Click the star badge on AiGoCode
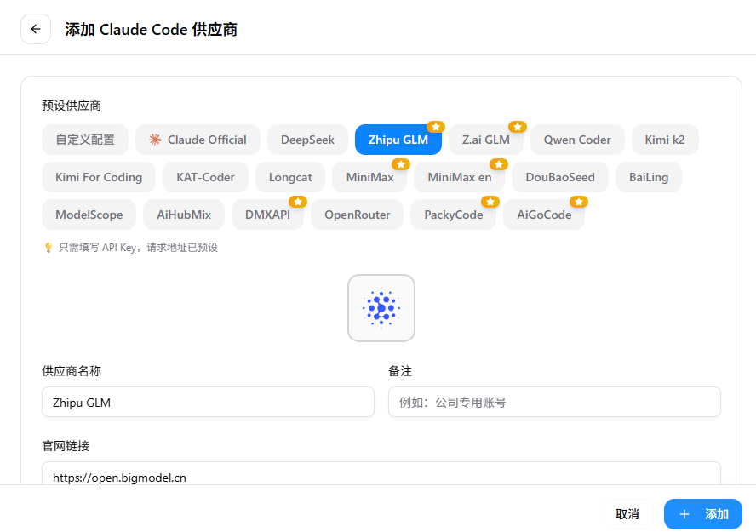Screen dimensions: 756x532 tap(578, 202)
